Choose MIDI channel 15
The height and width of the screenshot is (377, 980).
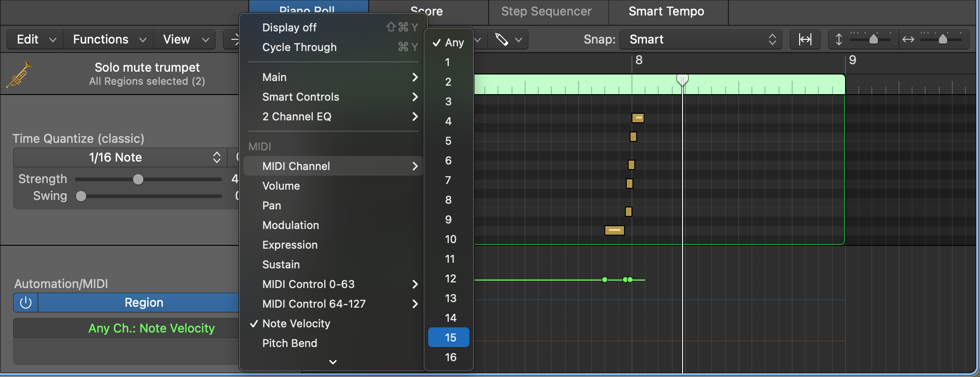449,338
